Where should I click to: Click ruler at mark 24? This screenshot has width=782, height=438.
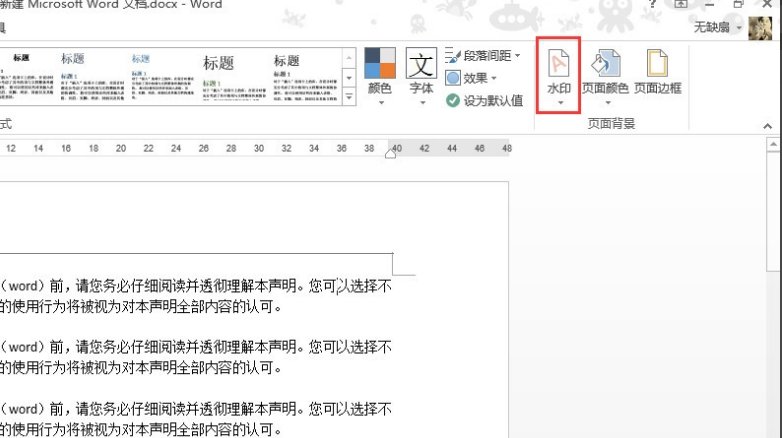(x=176, y=148)
